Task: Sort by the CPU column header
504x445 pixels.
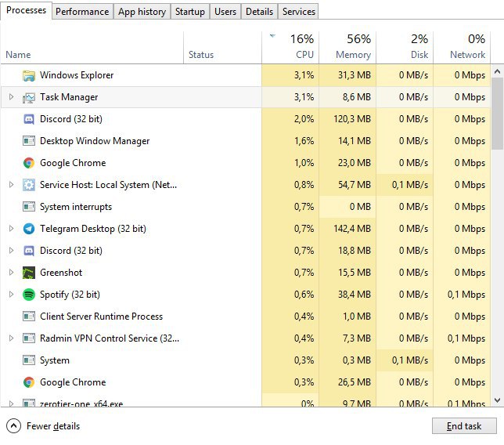Action: pos(290,47)
